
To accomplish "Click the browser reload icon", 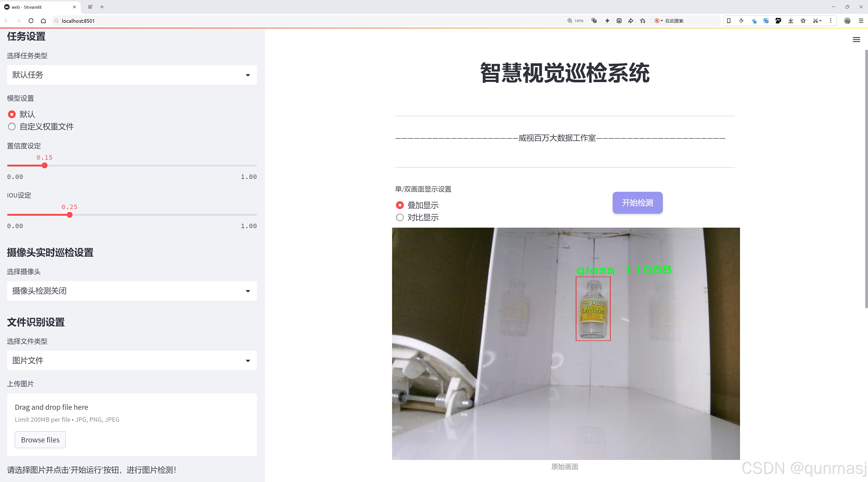I will tap(31, 21).
